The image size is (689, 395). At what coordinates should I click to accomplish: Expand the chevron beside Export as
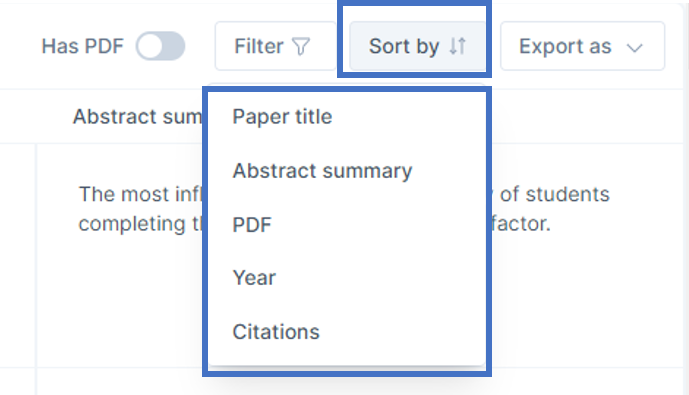pyautogui.click(x=635, y=47)
